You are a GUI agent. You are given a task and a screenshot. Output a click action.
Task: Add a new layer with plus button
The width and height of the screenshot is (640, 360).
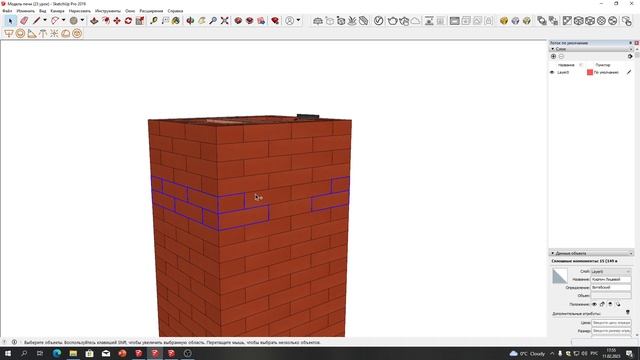(553, 56)
